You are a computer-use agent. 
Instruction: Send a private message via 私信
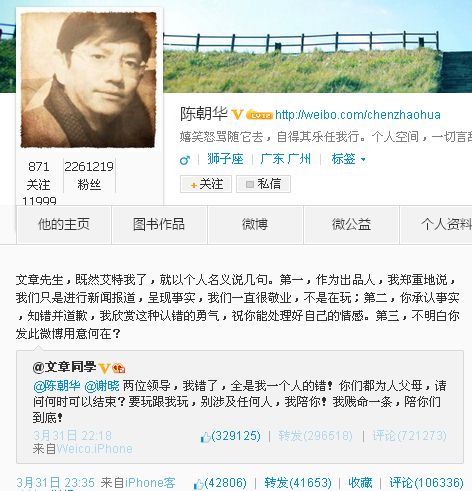pyautogui.click(x=263, y=184)
